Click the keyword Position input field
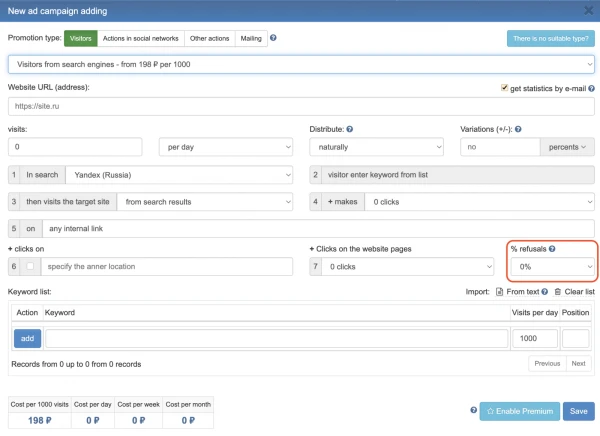This screenshot has width=600, height=436. click(x=576, y=338)
